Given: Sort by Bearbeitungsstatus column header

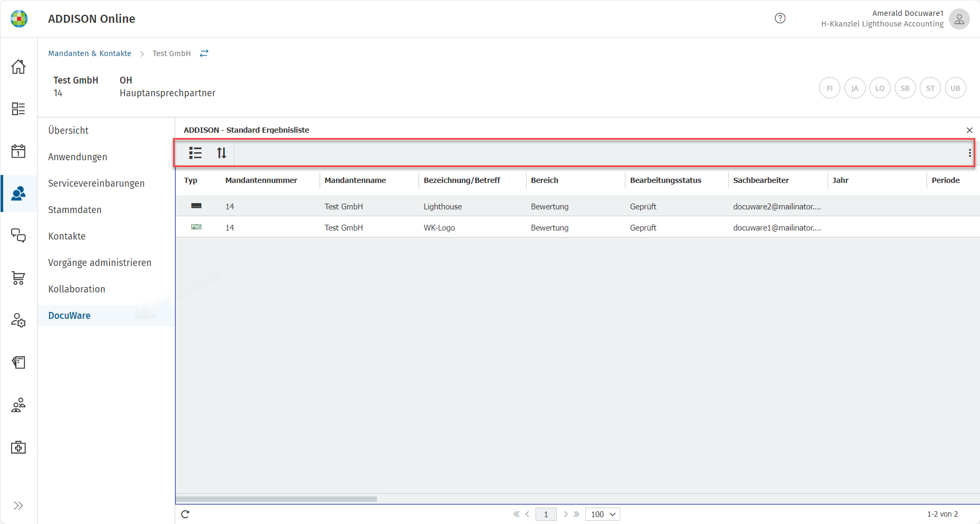Looking at the screenshot, I should pyautogui.click(x=666, y=180).
